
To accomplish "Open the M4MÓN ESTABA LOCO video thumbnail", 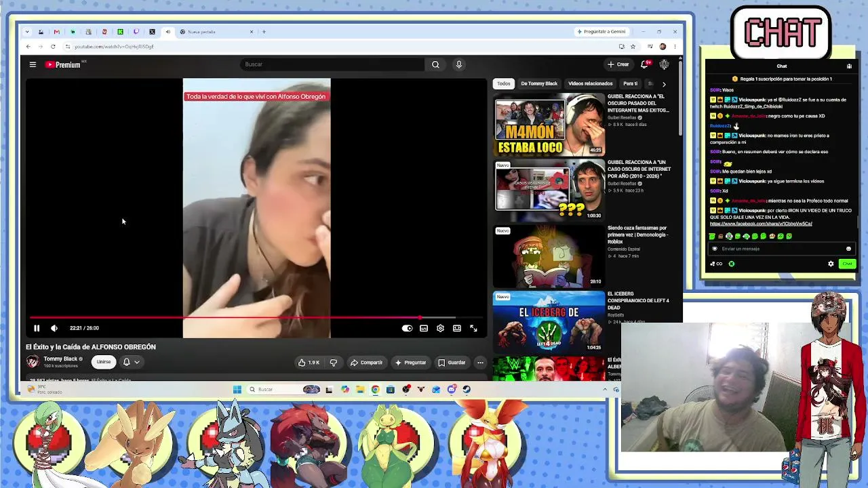I will 549,126.
